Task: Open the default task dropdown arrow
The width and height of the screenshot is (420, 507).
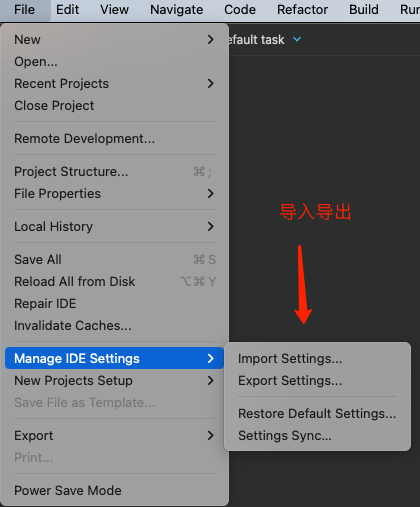Action: [297, 39]
